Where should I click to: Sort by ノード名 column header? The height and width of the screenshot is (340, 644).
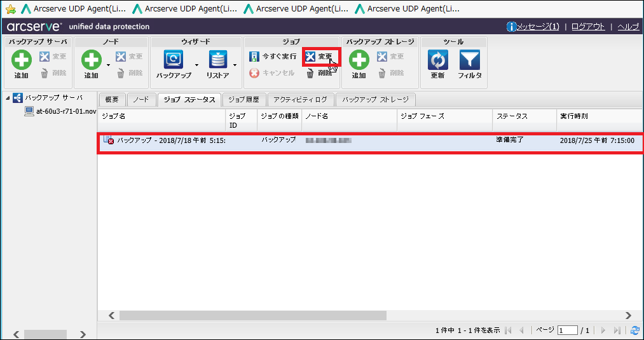click(349, 120)
